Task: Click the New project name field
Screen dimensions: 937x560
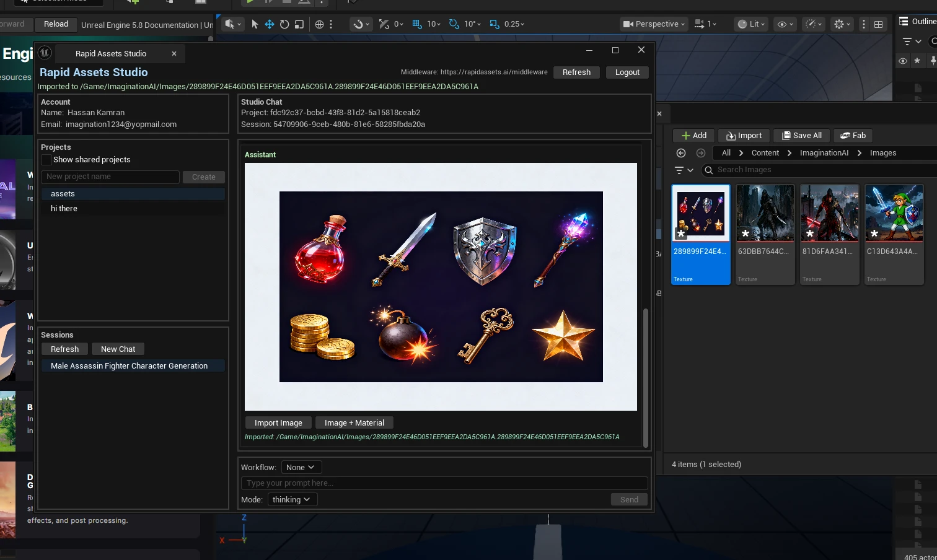Action: [x=111, y=177]
